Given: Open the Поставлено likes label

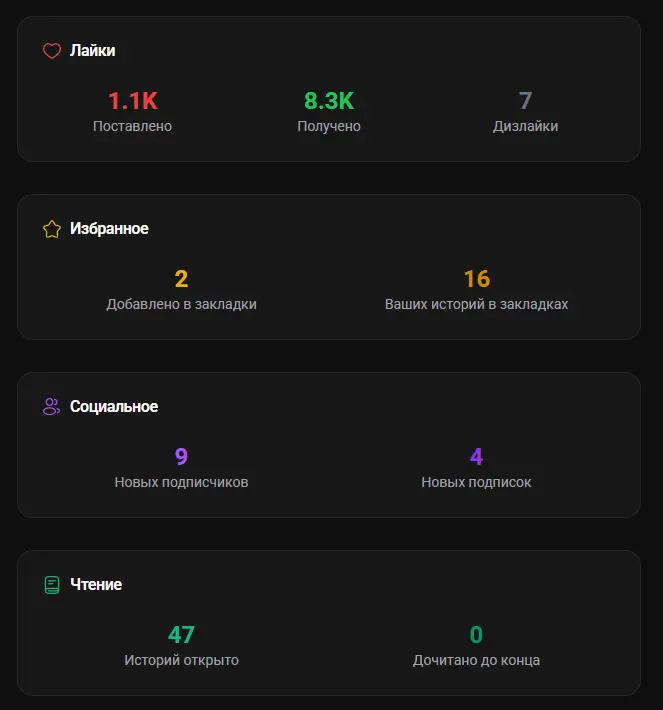Looking at the screenshot, I should click(x=133, y=127).
